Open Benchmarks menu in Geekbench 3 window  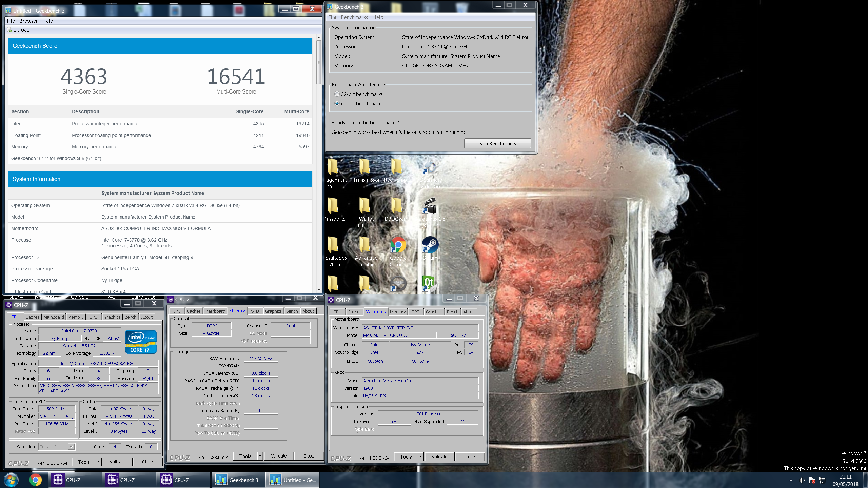[354, 17]
